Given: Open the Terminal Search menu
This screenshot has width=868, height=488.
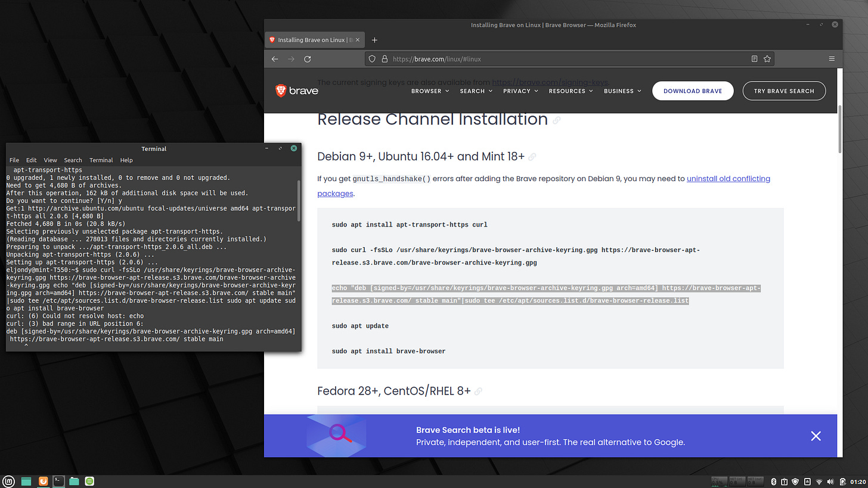Looking at the screenshot, I should pyautogui.click(x=73, y=160).
